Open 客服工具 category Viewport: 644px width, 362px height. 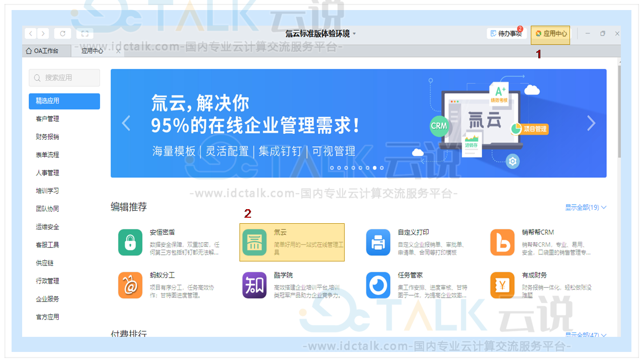(x=47, y=245)
